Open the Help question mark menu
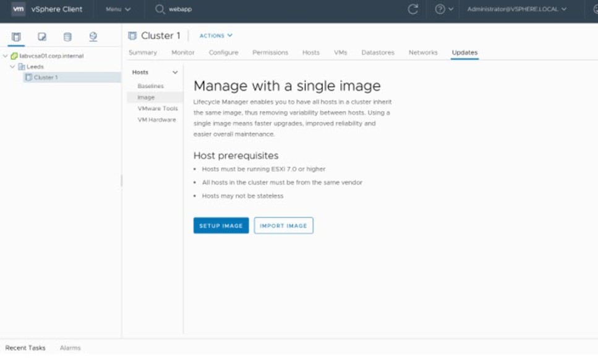The image size is (598, 364). tap(444, 9)
